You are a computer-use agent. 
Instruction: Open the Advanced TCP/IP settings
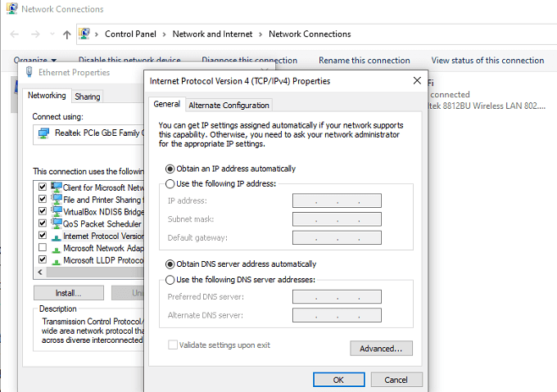tap(381, 349)
